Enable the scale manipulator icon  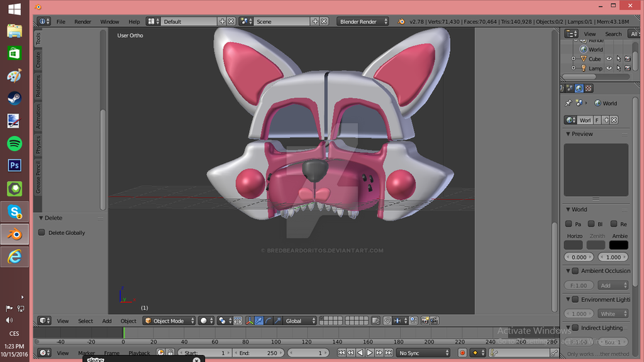click(x=277, y=321)
